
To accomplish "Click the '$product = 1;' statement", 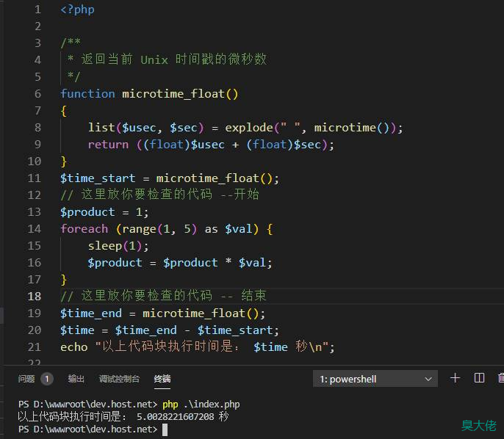I will coord(104,212).
